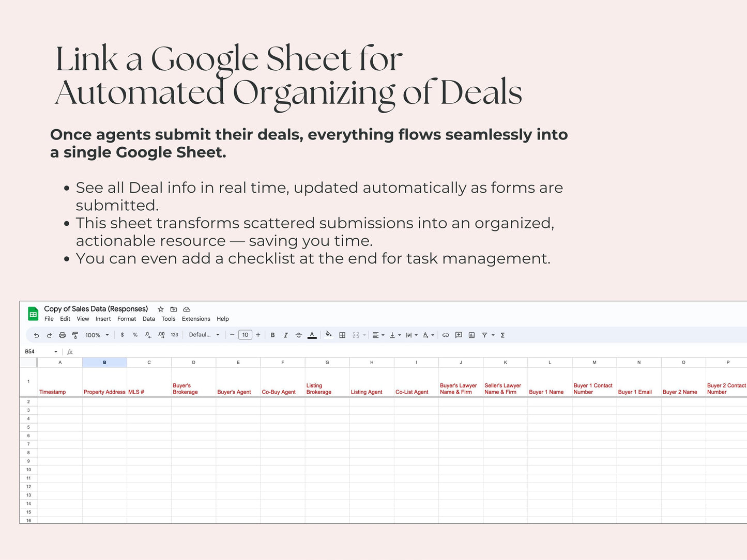Image resolution: width=747 pixels, height=560 pixels.
Task: Decrease font size with minus button
Action: pyautogui.click(x=232, y=335)
